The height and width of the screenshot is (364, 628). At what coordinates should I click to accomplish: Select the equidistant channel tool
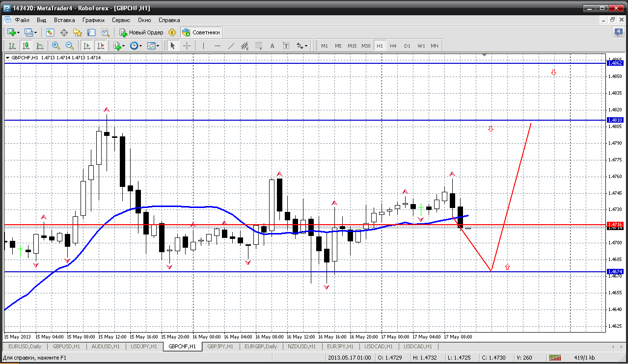[245, 46]
